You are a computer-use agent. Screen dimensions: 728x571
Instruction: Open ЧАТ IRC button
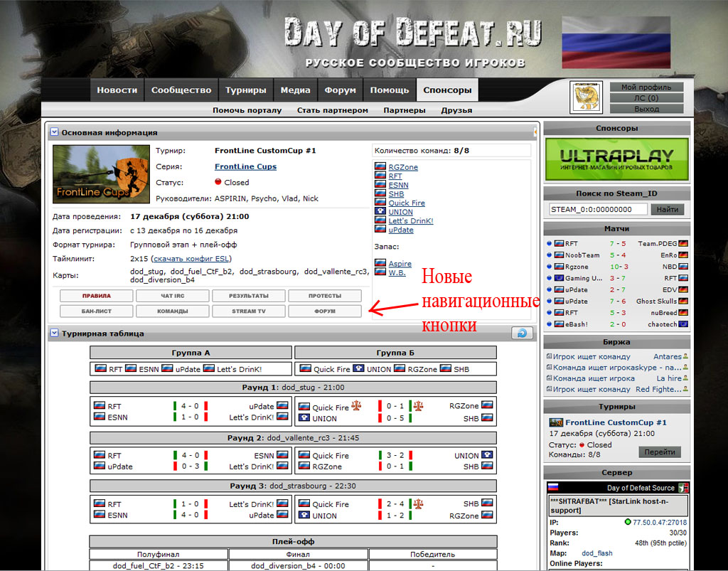[x=173, y=296]
